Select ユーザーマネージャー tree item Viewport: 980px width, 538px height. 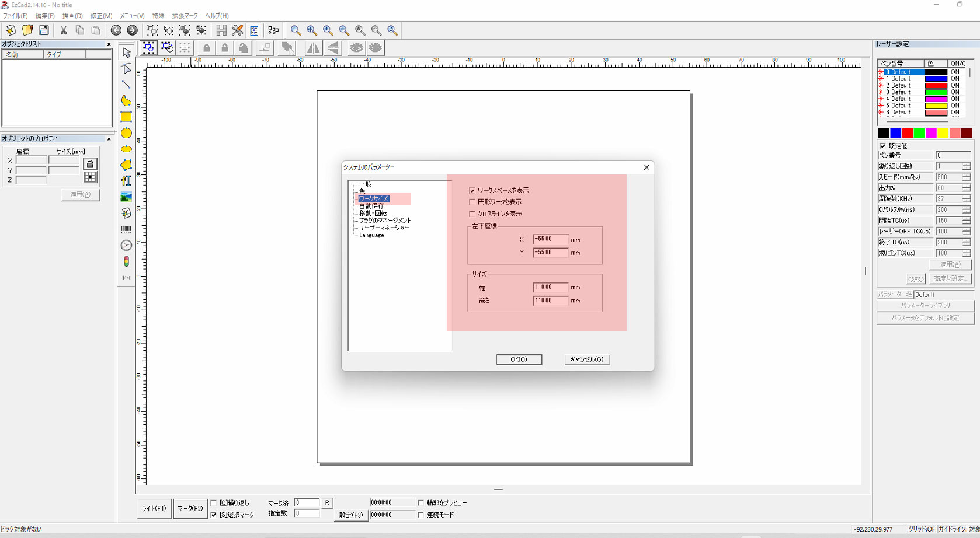[384, 228]
